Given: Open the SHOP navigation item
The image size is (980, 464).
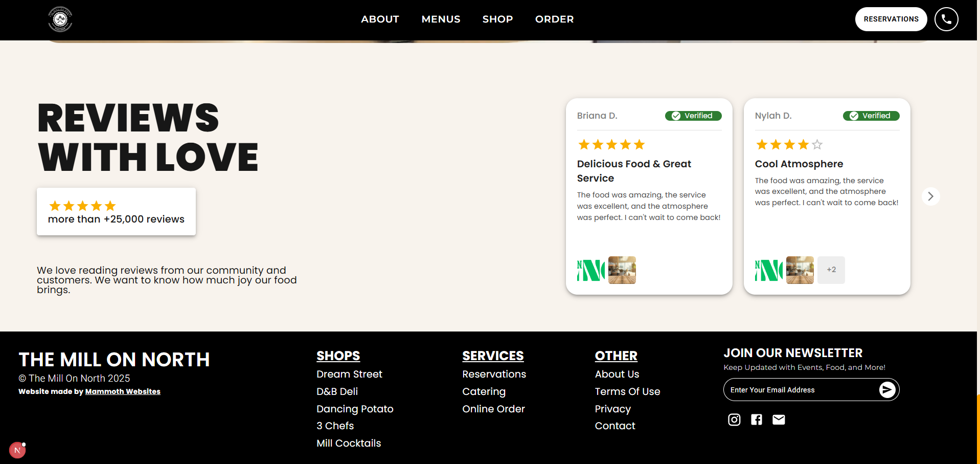Looking at the screenshot, I should coord(497,19).
